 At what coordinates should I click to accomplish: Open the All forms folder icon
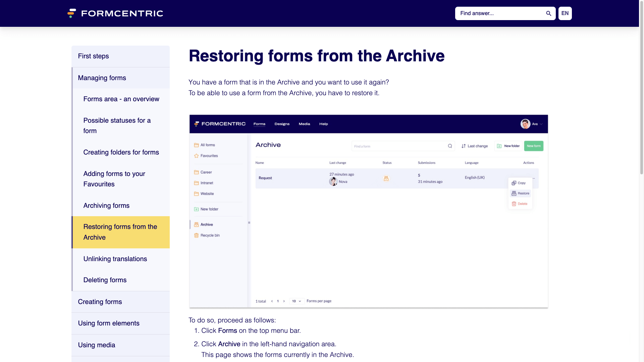tap(197, 145)
